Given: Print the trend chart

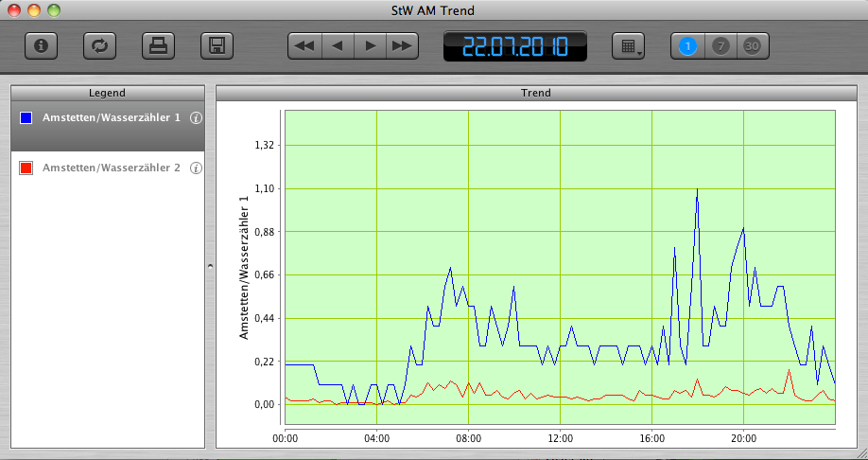Looking at the screenshot, I should click(x=158, y=45).
